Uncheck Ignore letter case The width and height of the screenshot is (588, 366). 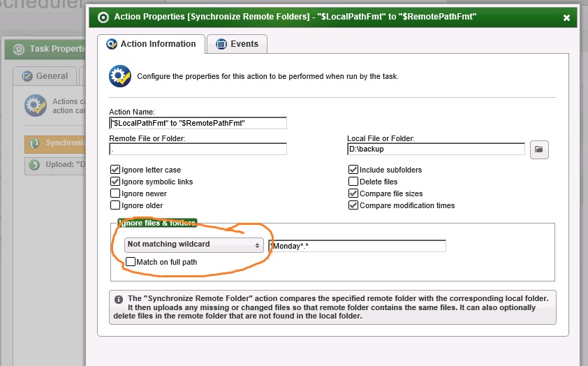point(115,170)
